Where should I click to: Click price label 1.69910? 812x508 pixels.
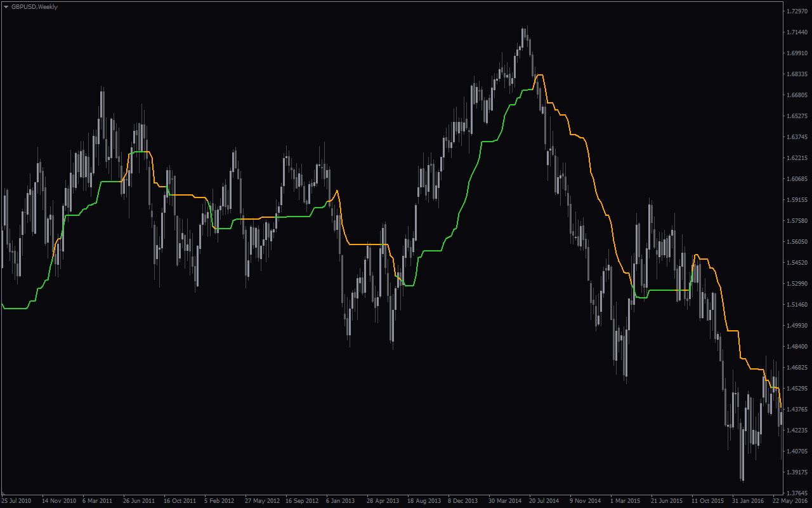click(x=797, y=53)
